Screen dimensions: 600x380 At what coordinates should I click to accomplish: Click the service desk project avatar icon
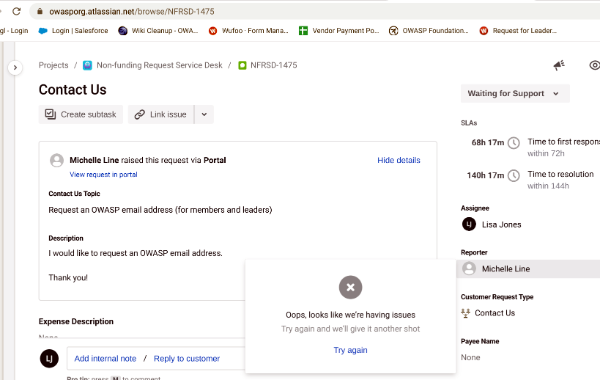point(88,65)
